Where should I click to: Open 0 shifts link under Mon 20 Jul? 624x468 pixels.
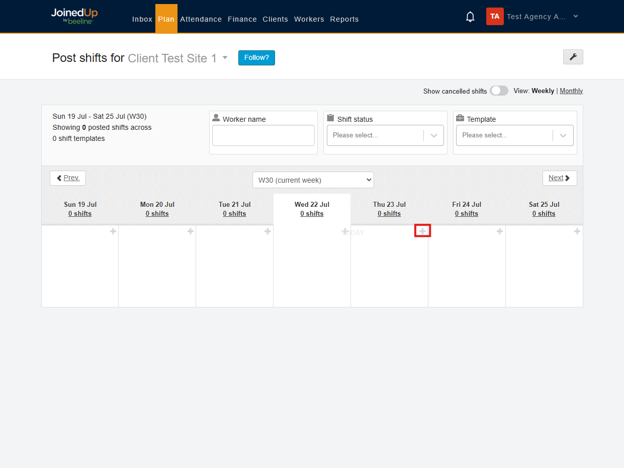[157, 213]
